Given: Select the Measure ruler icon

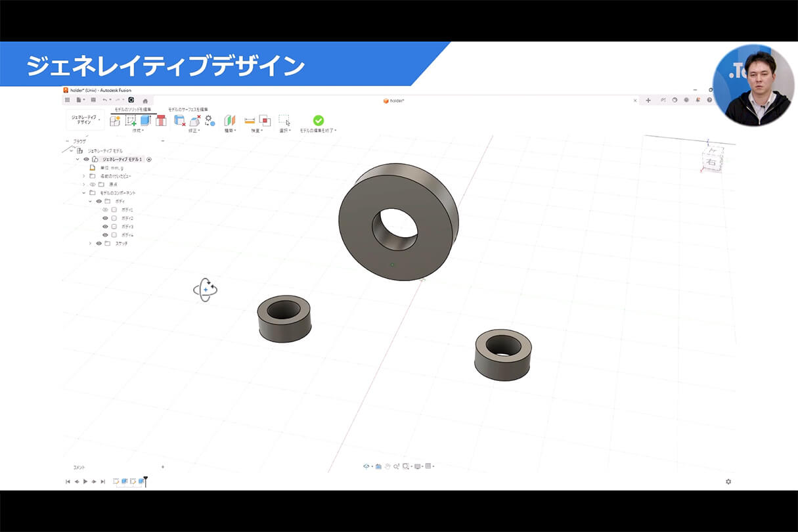Looking at the screenshot, I should pos(250,120).
